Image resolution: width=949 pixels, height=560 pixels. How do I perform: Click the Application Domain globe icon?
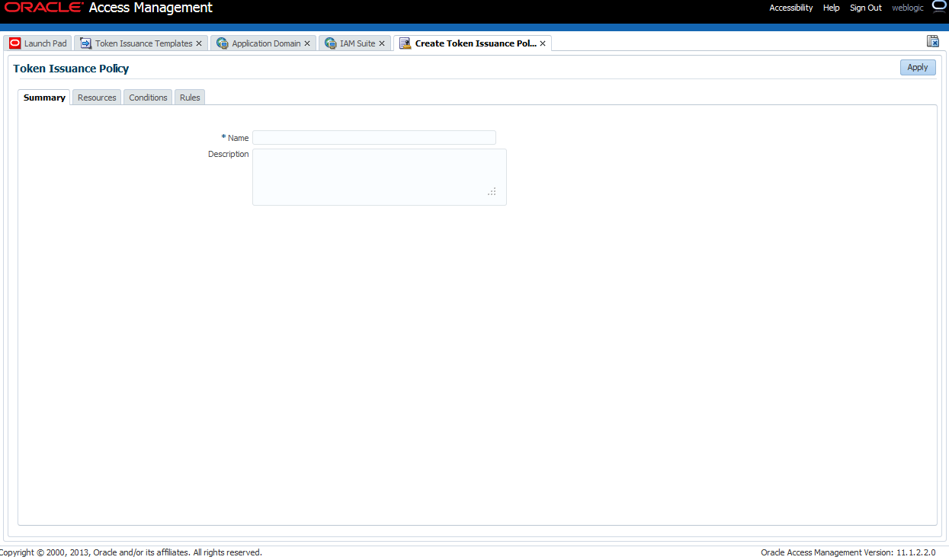point(222,43)
